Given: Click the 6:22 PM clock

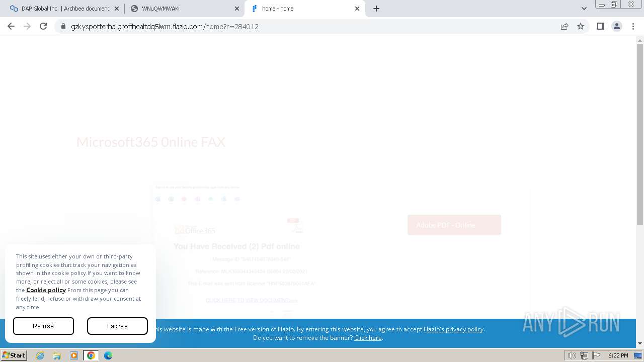Looking at the screenshot, I should [x=618, y=355].
